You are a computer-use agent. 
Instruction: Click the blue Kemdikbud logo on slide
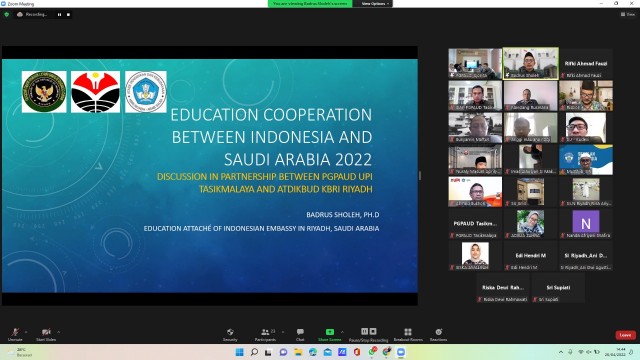point(146,92)
